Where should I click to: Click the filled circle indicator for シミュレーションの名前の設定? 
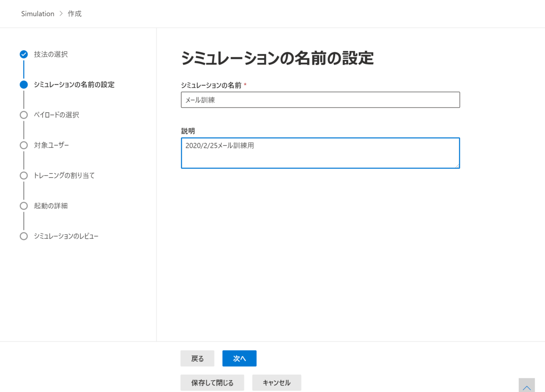coord(23,84)
